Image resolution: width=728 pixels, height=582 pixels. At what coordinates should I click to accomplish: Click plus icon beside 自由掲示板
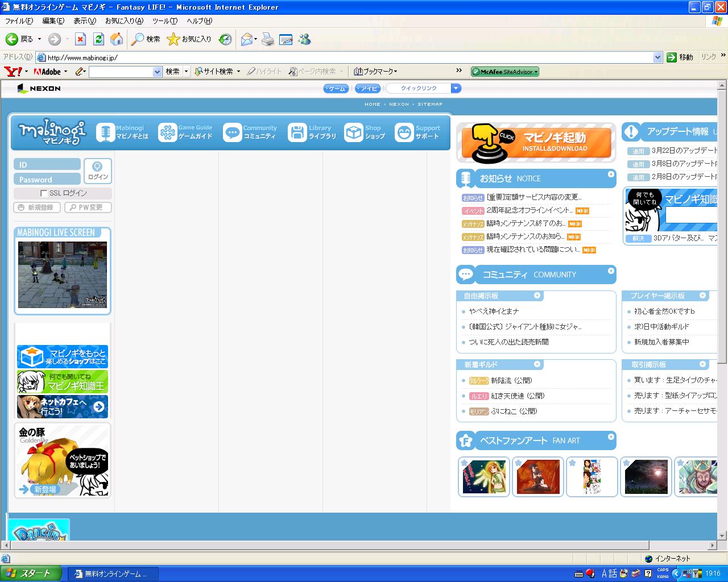tap(537, 296)
